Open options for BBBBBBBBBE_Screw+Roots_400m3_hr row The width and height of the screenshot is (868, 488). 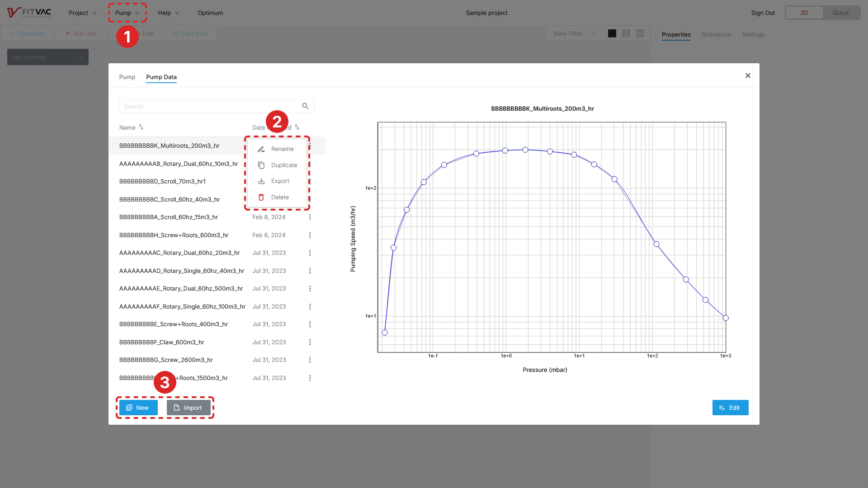point(310,324)
